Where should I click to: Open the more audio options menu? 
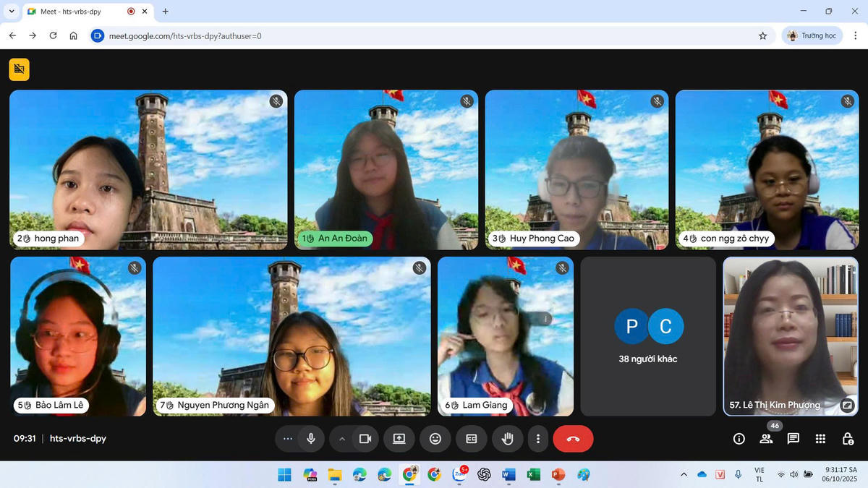point(287,439)
